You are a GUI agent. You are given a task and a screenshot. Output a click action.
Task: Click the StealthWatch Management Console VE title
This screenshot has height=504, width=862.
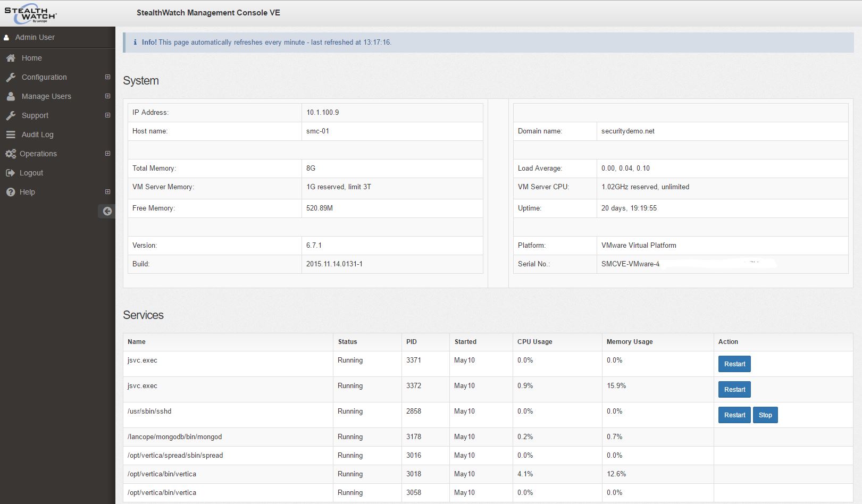[208, 13]
